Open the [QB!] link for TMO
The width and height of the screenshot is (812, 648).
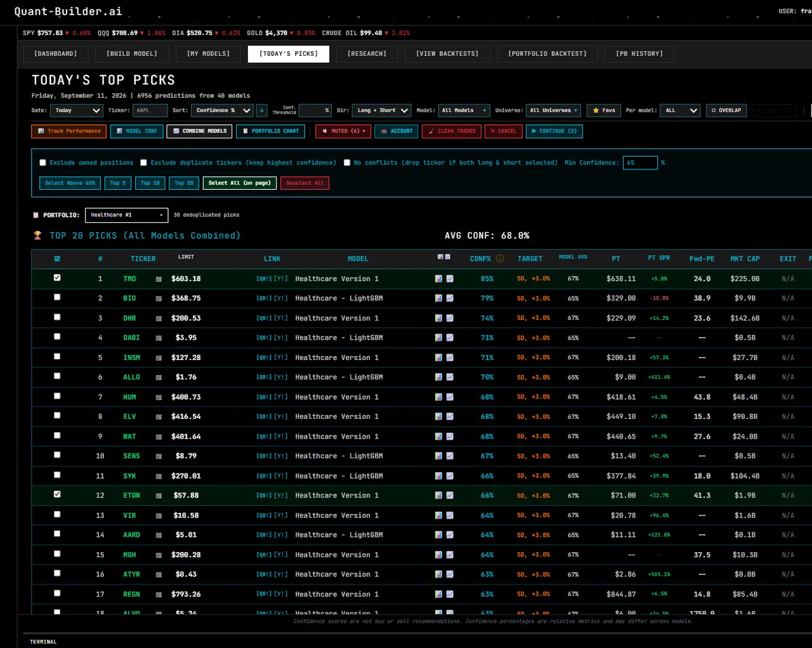[x=263, y=279]
